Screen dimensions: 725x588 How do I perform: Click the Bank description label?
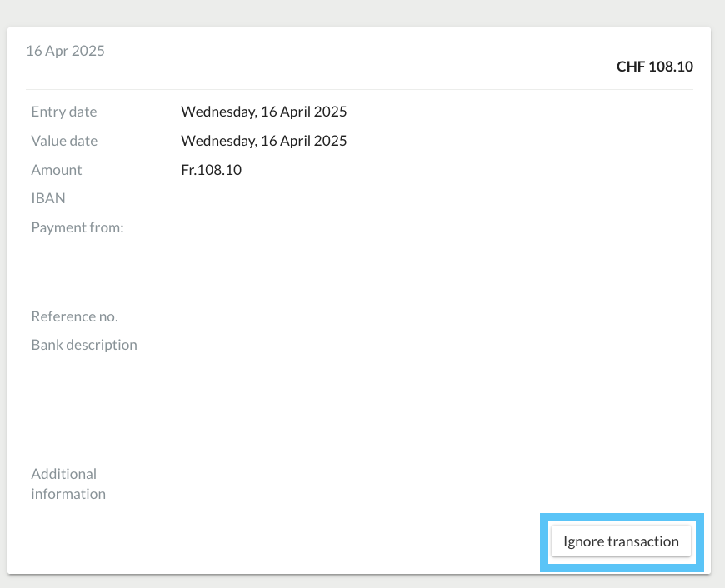(x=84, y=345)
